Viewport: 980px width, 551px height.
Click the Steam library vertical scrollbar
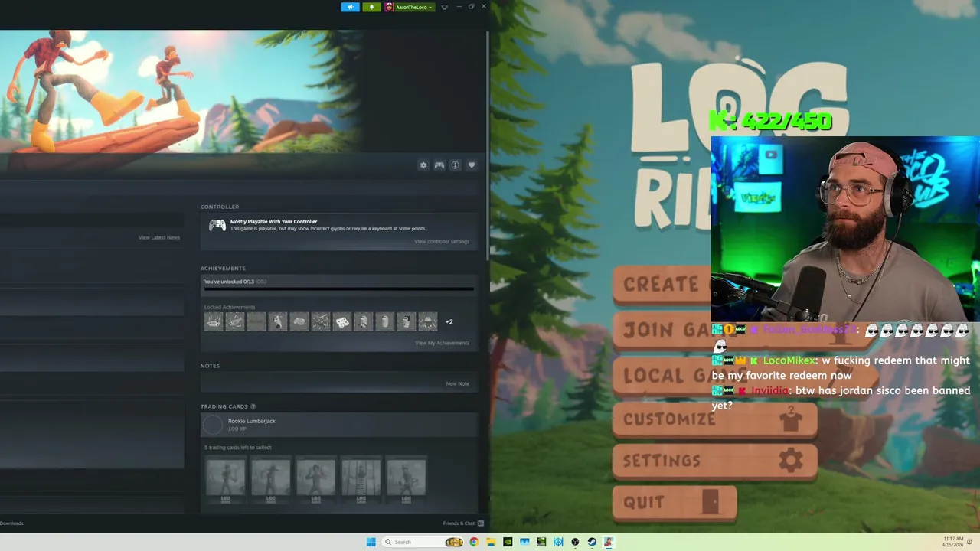point(488,145)
